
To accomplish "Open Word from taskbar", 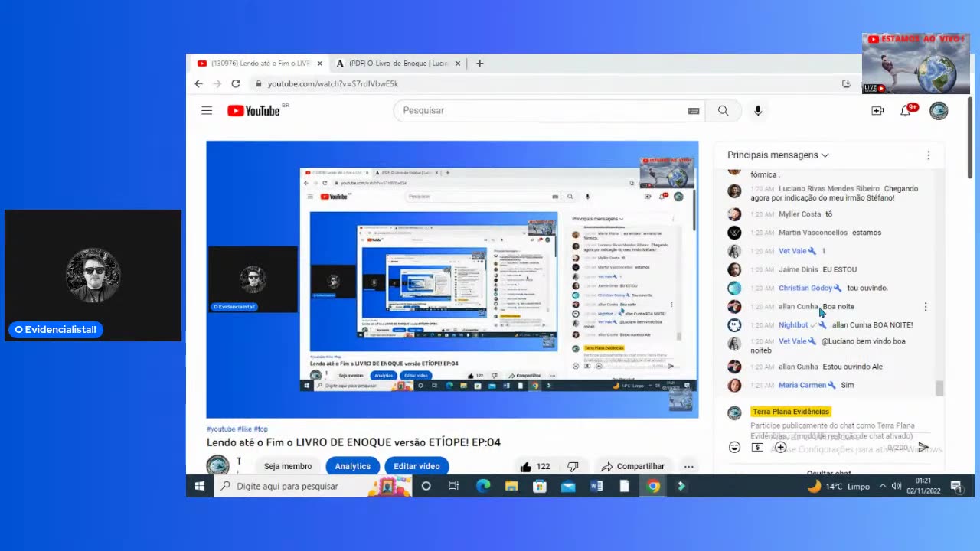I will click(596, 486).
